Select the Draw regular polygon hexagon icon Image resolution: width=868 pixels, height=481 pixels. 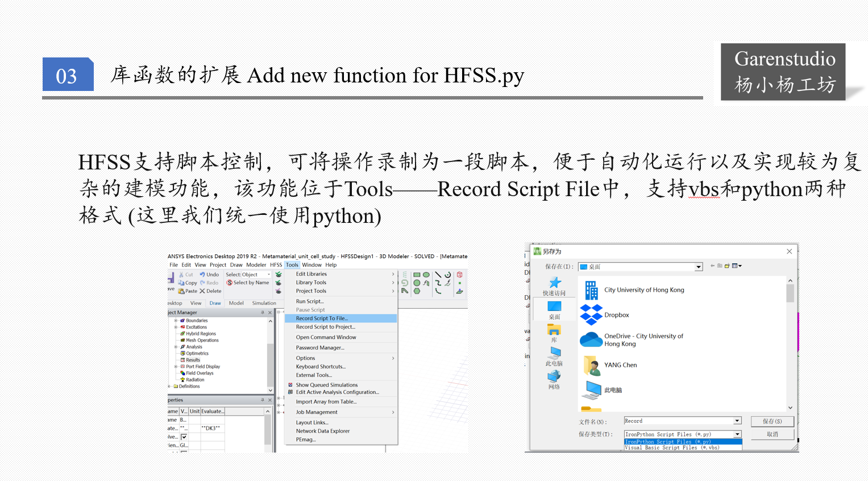pyautogui.click(x=417, y=291)
